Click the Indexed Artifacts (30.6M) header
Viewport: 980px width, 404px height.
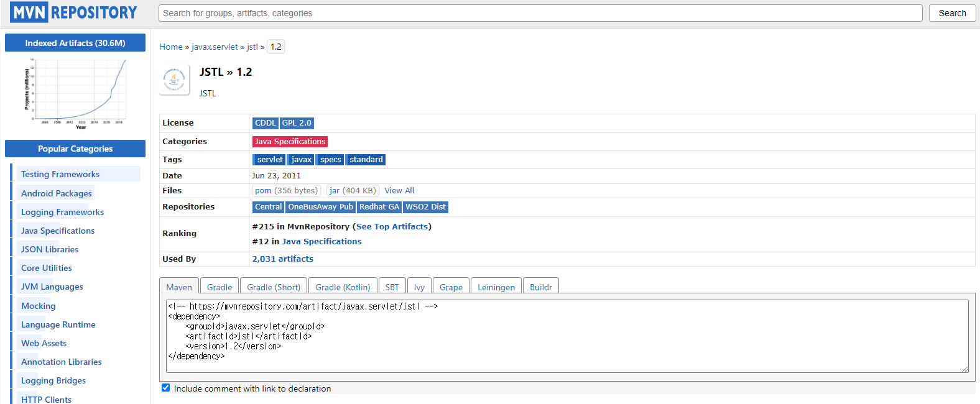click(x=75, y=43)
